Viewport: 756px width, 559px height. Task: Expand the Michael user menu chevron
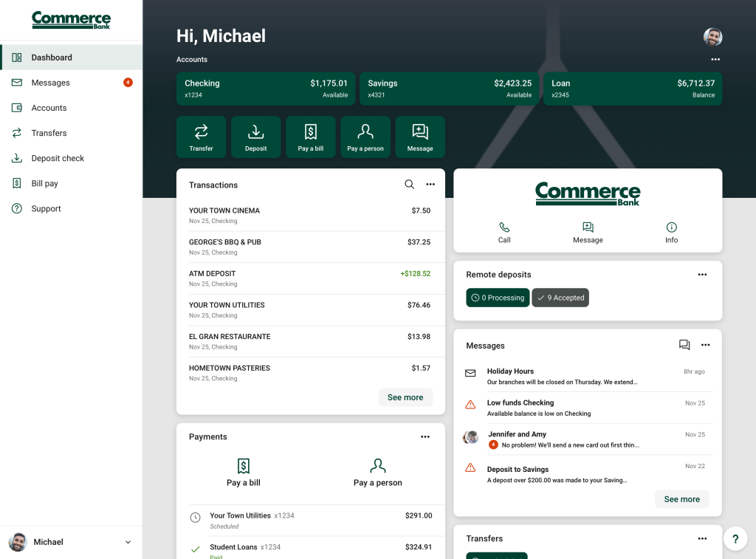(128, 542)
